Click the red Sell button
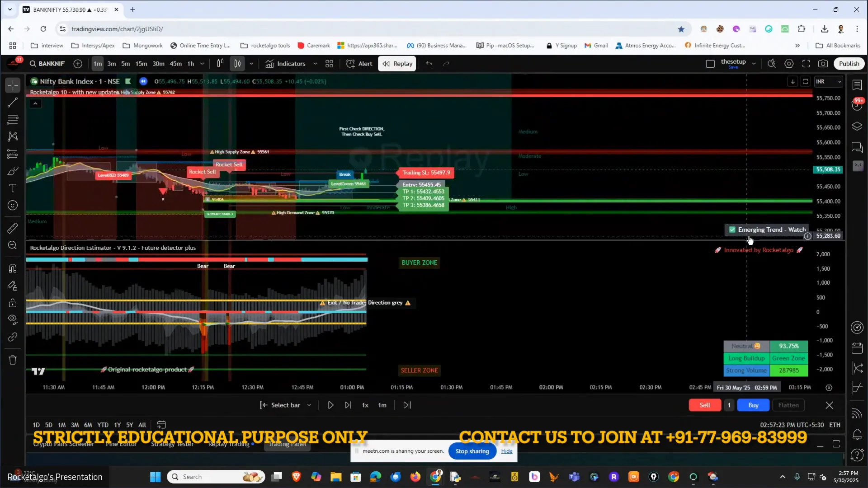Image resolution: width=868 pixels, height=488 pixels. (705, 405)
